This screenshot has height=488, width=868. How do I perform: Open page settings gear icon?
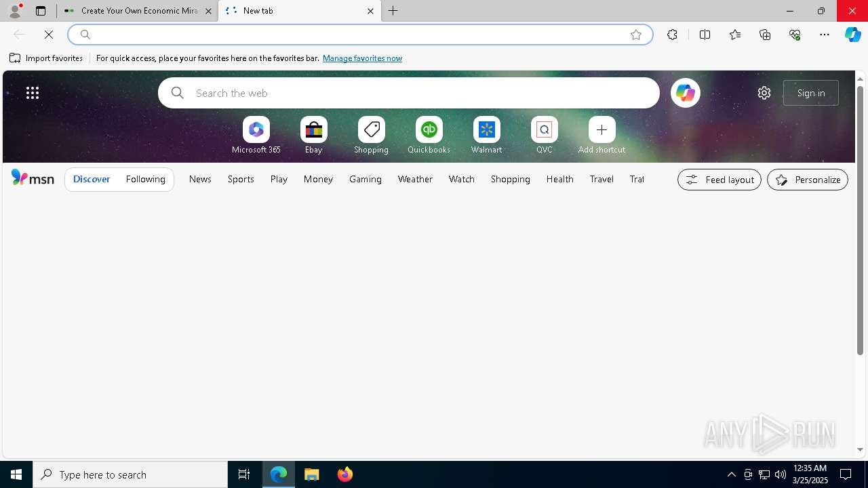click(764, 93)
